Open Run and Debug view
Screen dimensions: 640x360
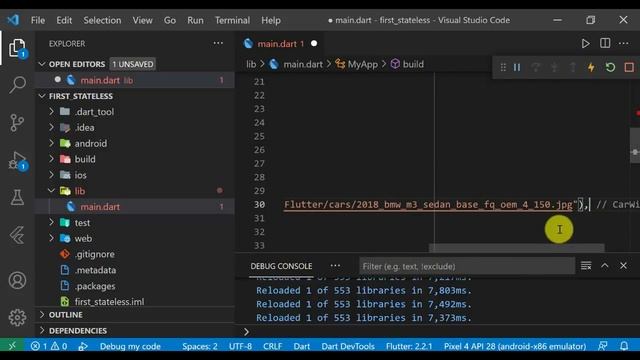pyautogui.click(x=17, y=161)
